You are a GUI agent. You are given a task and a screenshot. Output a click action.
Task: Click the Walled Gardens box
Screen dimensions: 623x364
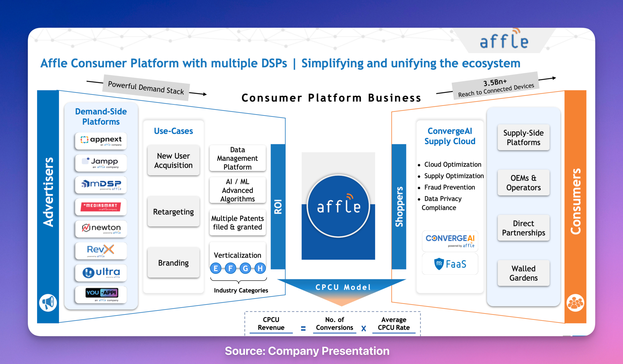(x=523, y=273)
